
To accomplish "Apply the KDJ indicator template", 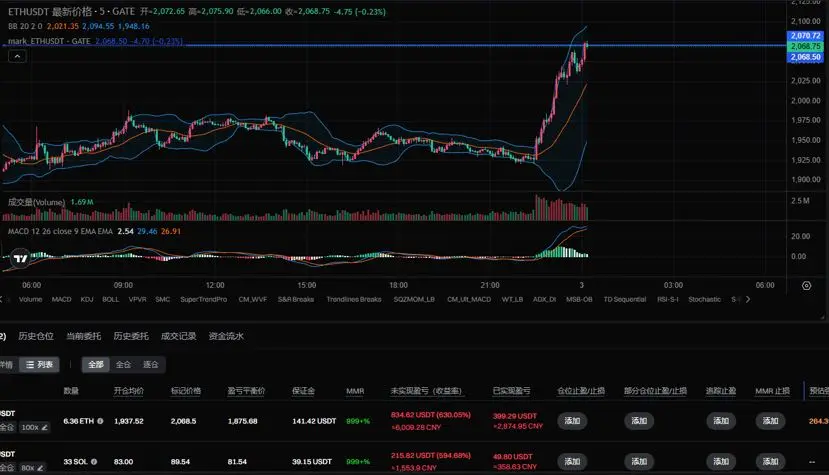I will coord(87,299).
